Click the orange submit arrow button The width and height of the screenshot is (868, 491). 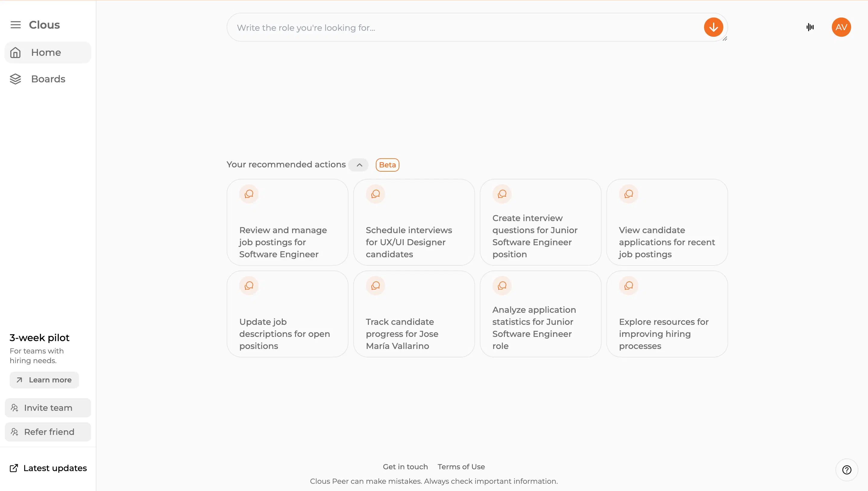click(x=713, y=27)
